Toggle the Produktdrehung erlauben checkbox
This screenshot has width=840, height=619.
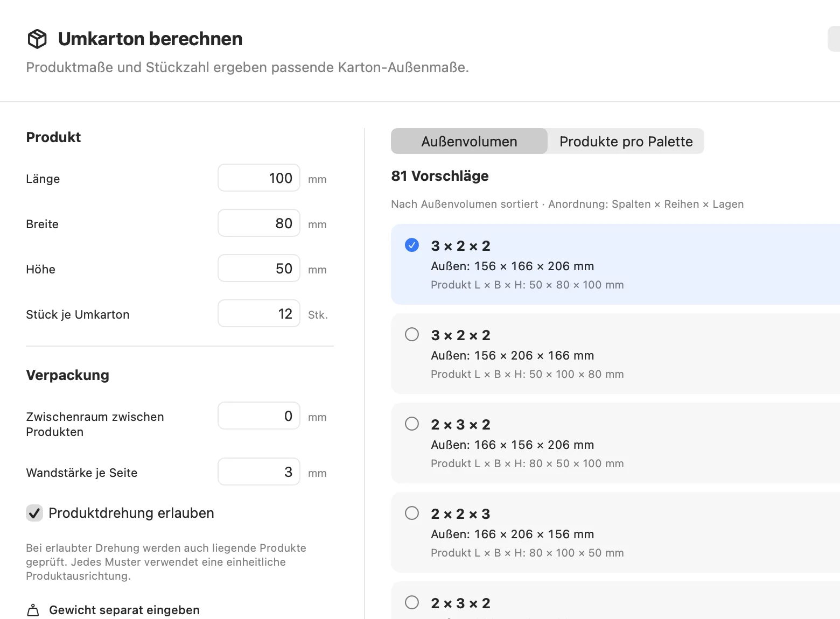pyautogui.click(x=34, y=513)
